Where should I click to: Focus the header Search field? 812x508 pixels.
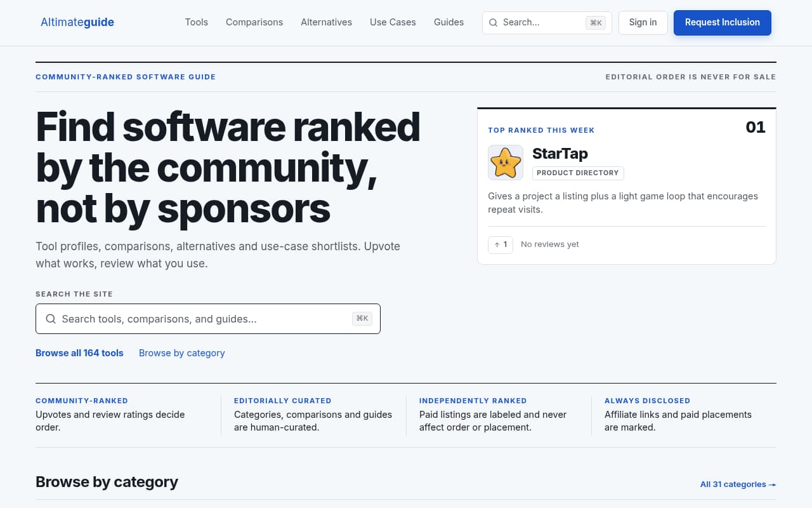click(x=547, y=22)
